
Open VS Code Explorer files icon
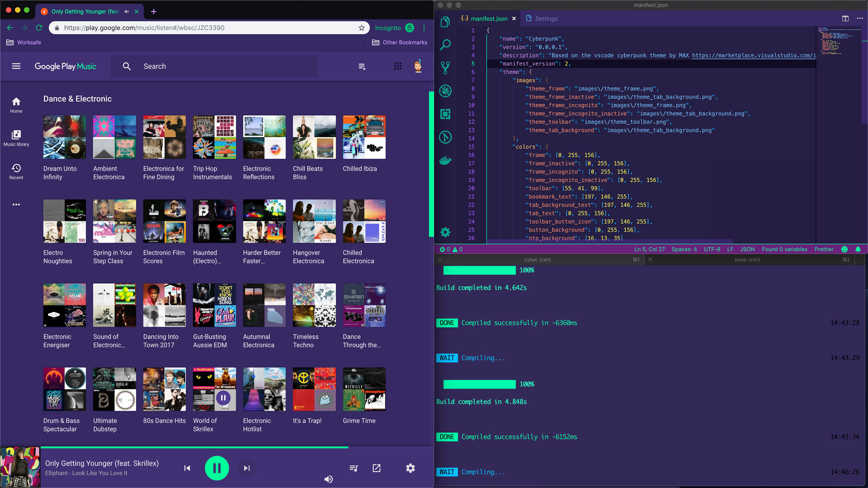coord(445,22)
